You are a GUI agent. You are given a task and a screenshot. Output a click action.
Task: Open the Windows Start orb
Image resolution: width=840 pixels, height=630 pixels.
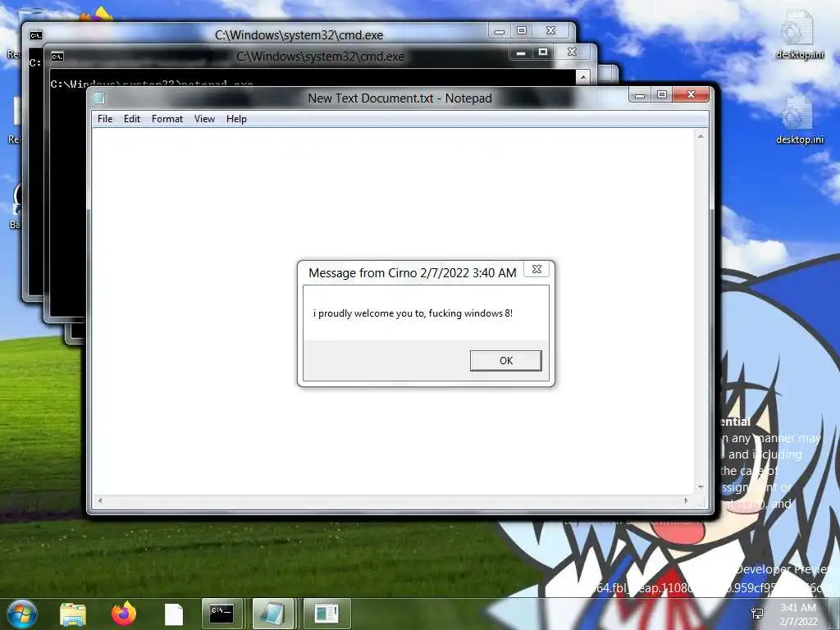[x=22, y=614]
